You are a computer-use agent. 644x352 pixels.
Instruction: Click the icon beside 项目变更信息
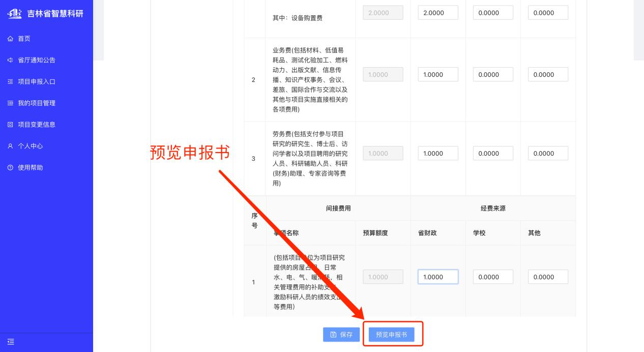pyautogui.click(x=10, y=125)
